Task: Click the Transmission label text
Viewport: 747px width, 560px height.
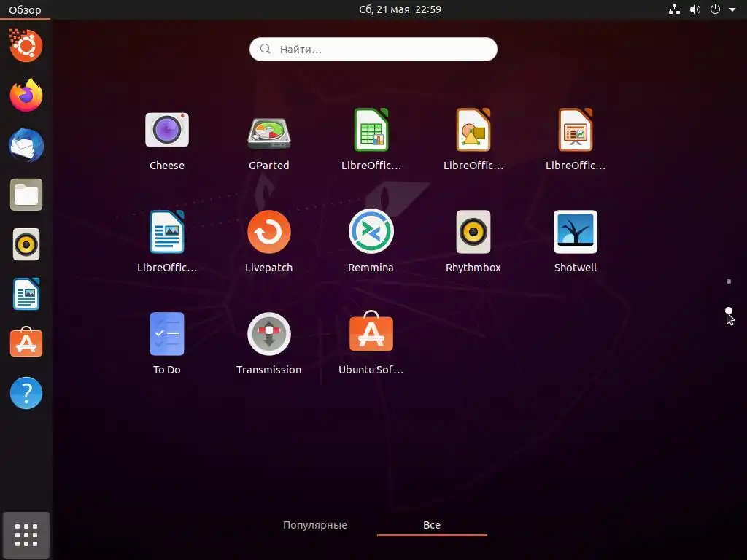Action: (269, 370)
